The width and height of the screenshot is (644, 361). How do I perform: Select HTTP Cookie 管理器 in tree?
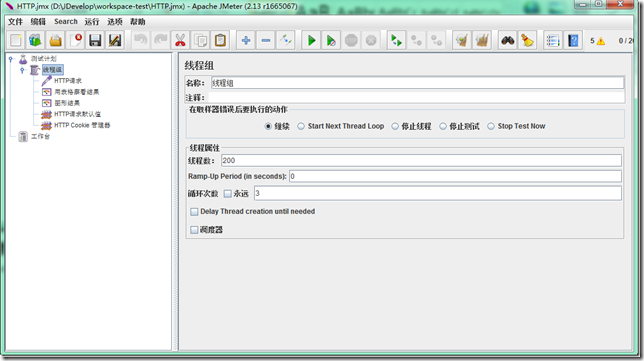pyautogui.click(x=82, y=125)
